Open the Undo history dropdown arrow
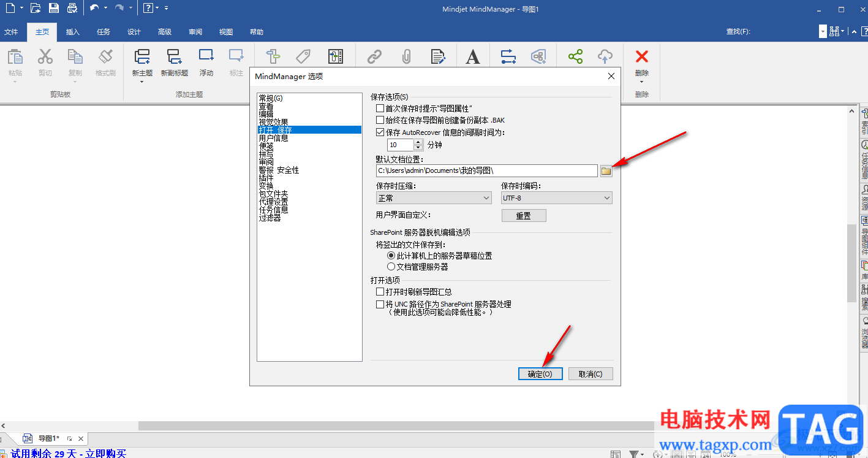This screenshot has height=458, width=868. (x=106, y=8)
